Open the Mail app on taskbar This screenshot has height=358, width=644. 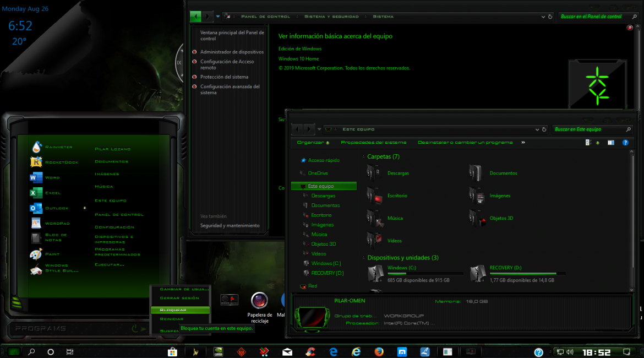287,352
